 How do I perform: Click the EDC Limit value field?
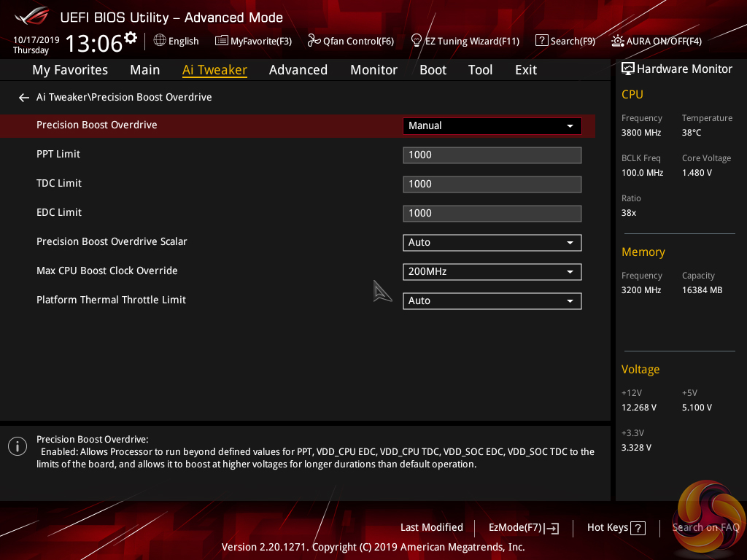(x=492, y=214)
